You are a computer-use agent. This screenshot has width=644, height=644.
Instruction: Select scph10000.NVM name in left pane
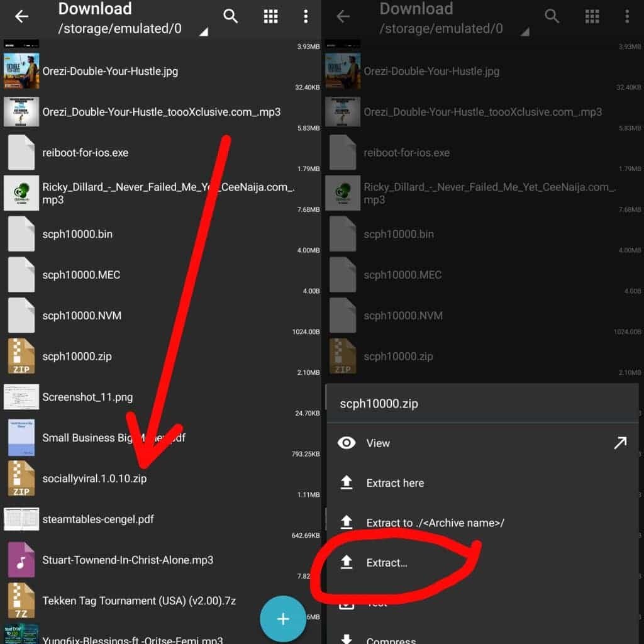[x=82, y=316]
